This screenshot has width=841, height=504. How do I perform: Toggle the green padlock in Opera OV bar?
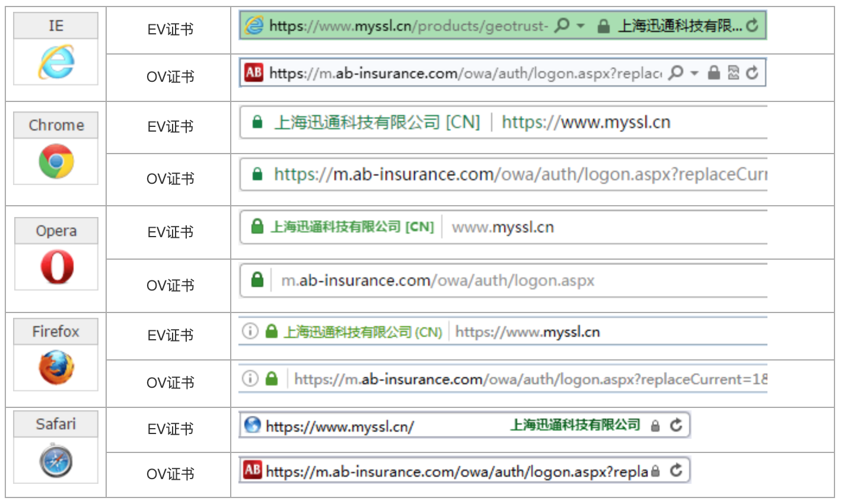tap(256, 280)
